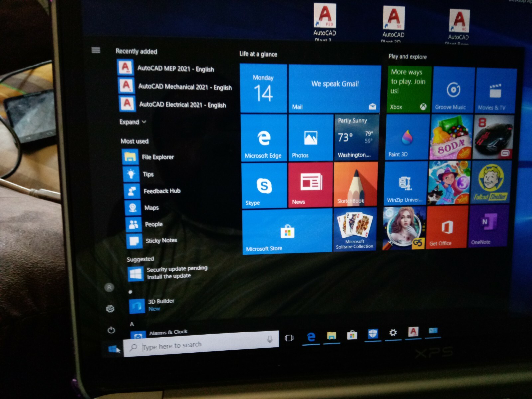Focus the Type here to search box
532x399 pixels.
tap(201, 344)
